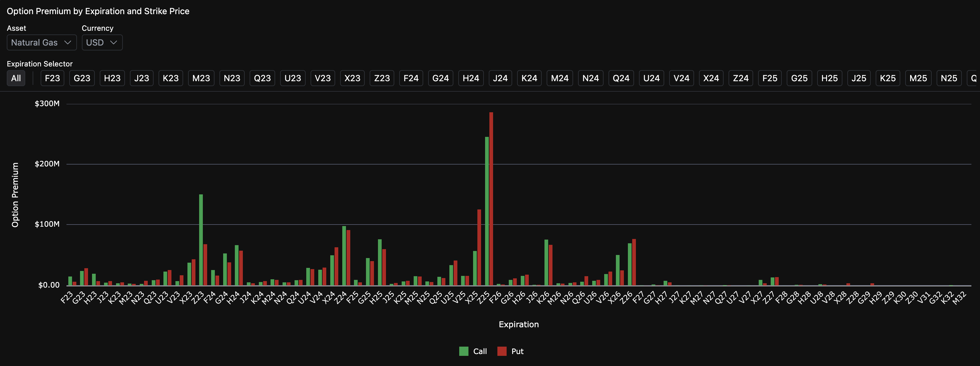Pick K25 in the expiration selector
The height and width of the screenshot is (366, 980).
pyautogui.click(x=888, y=78)
